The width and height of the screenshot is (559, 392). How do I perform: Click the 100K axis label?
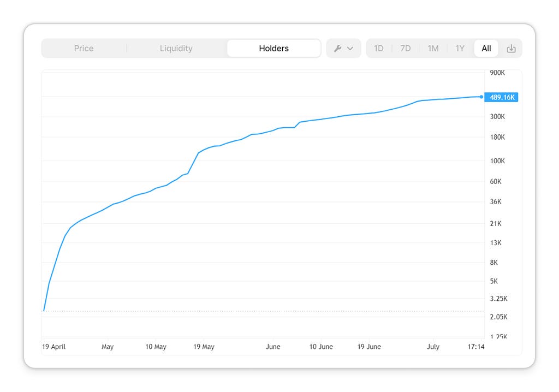[497, 161]
